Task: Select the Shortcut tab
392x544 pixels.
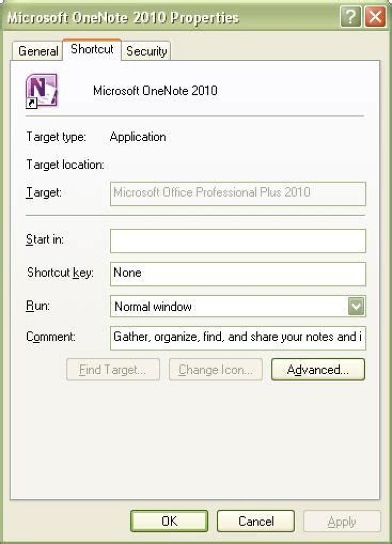Action: (x=92, y=49)
